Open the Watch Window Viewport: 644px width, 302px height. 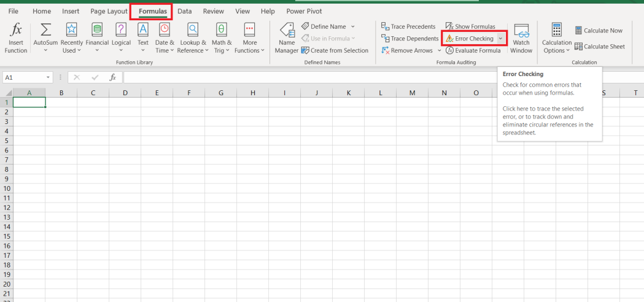pyautogui.click(x=521, y=38)
